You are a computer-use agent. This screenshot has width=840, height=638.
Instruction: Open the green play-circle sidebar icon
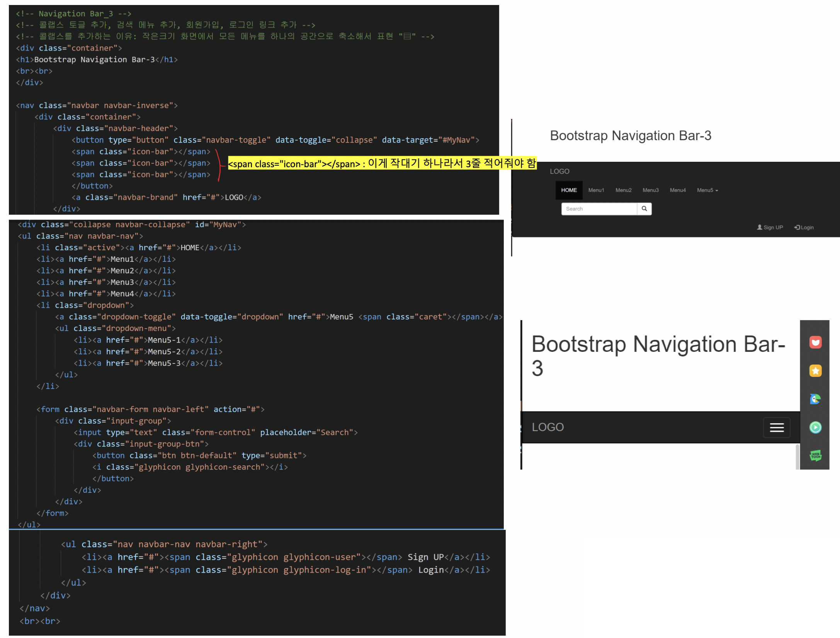pos(815,427)
